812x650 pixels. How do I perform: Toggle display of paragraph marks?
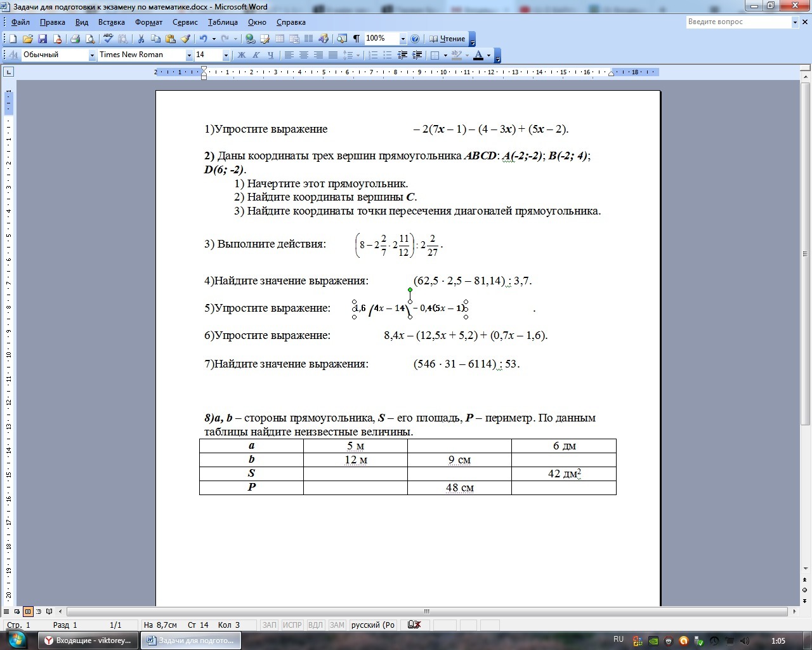coord(357,39)
